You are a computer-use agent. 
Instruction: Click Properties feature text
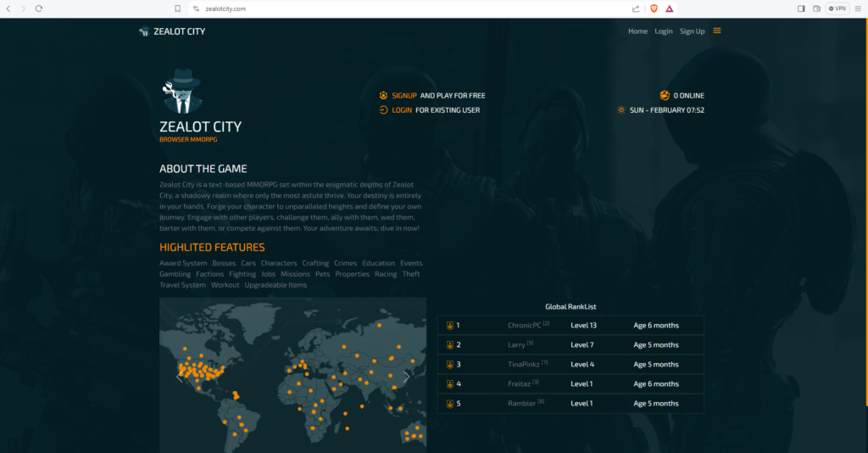point(352,274)
